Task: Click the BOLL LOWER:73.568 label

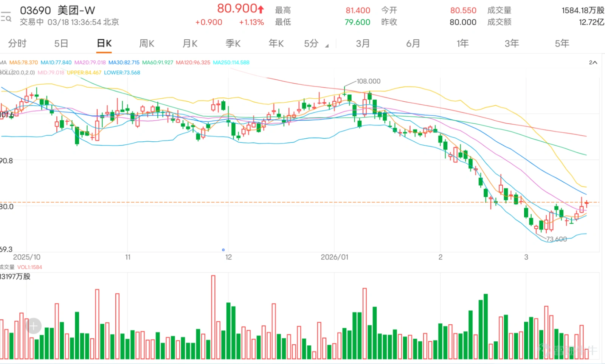Action: (x=122, y=73)
